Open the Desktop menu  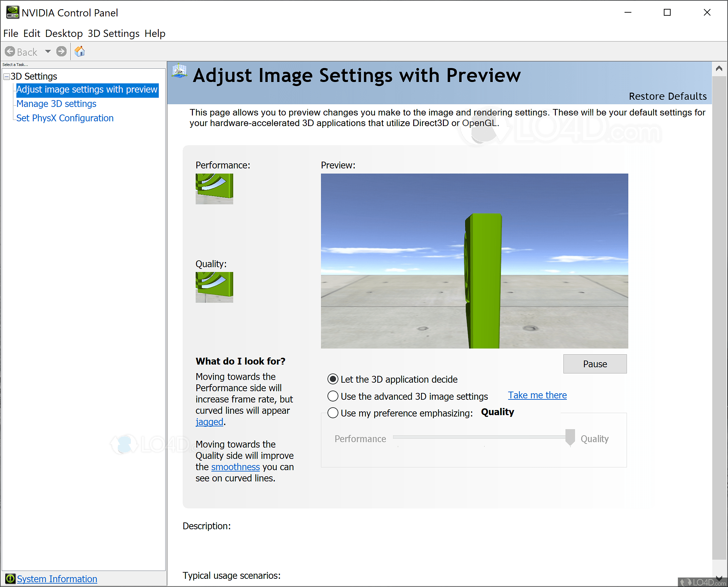point(64,33)
